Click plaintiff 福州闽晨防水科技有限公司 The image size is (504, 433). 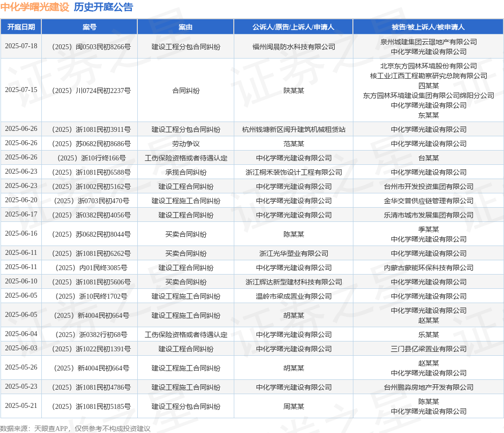pos(293,47)
